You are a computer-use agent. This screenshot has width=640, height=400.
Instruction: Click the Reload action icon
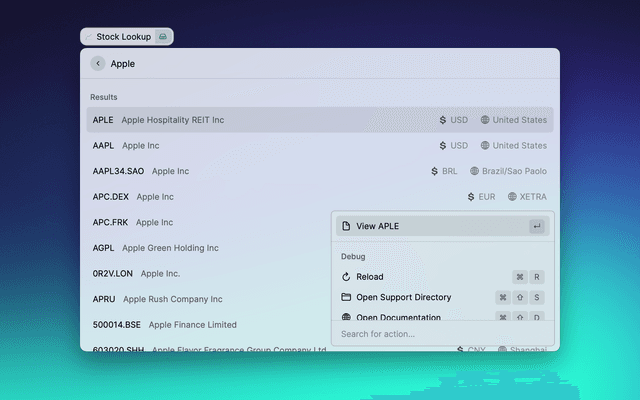(346, 277)
